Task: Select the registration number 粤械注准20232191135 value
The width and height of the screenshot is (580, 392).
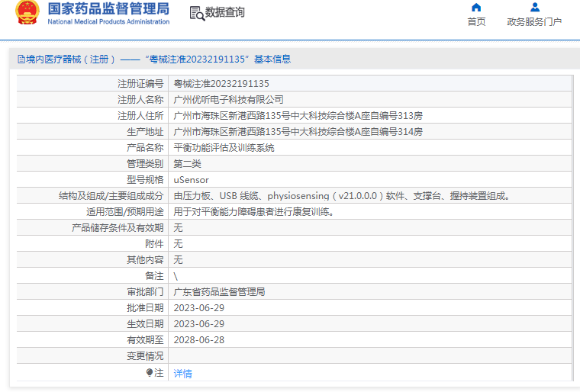Action: click(x=221, y=84)
